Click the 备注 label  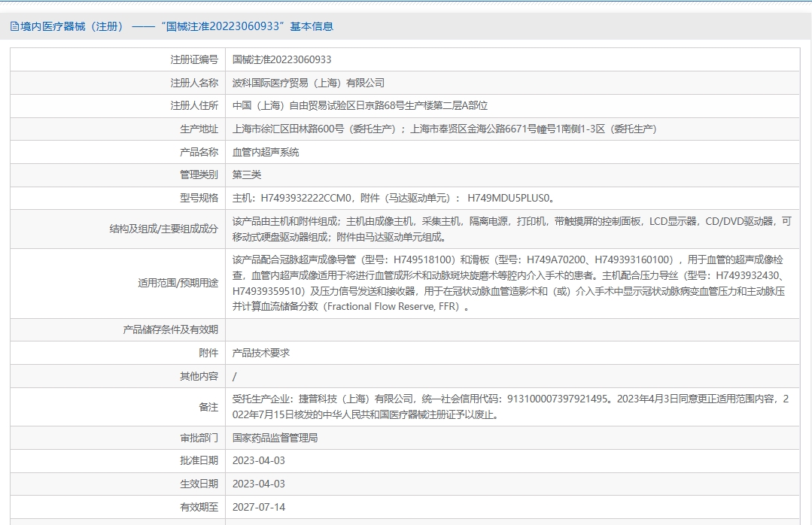coord(208,407)
